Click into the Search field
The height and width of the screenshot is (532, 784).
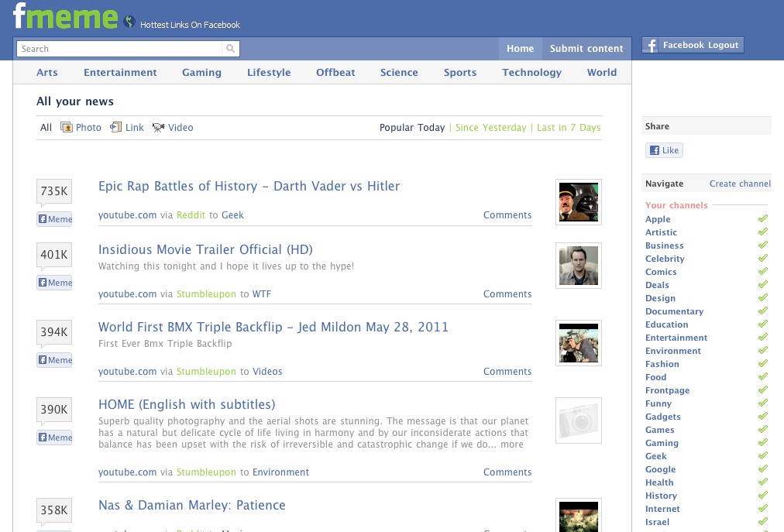[x=120, y=49]
